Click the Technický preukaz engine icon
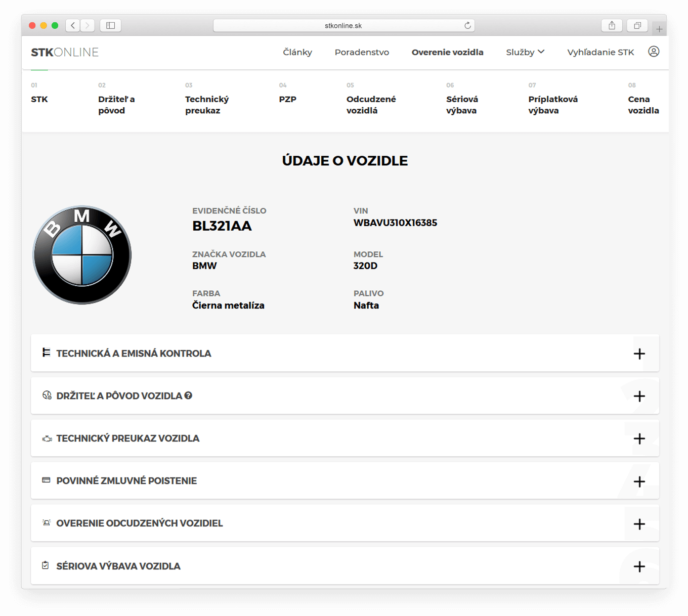Viewport: 688px width, 616px height. 47,438
